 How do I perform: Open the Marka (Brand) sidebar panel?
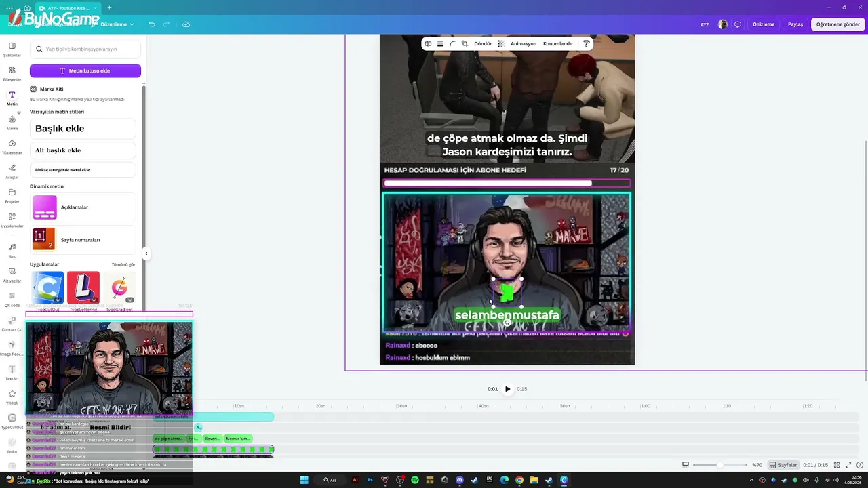[x=12, y=123]
